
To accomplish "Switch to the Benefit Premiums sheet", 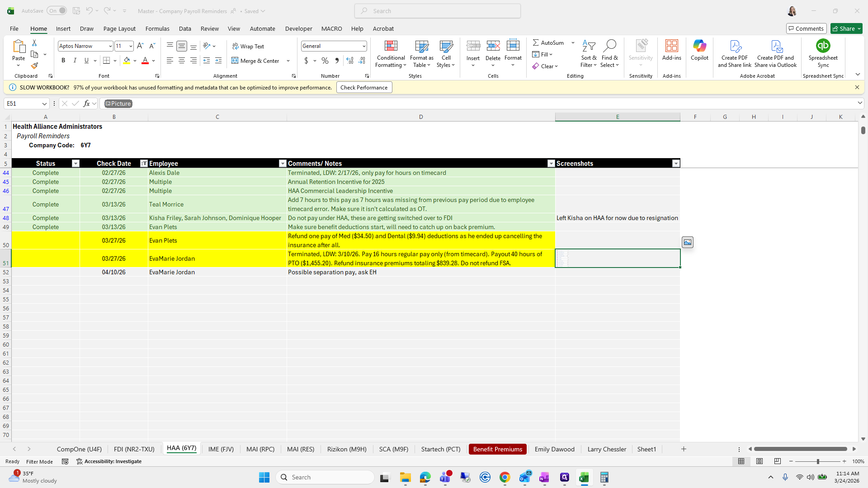I will coord(497,449).
